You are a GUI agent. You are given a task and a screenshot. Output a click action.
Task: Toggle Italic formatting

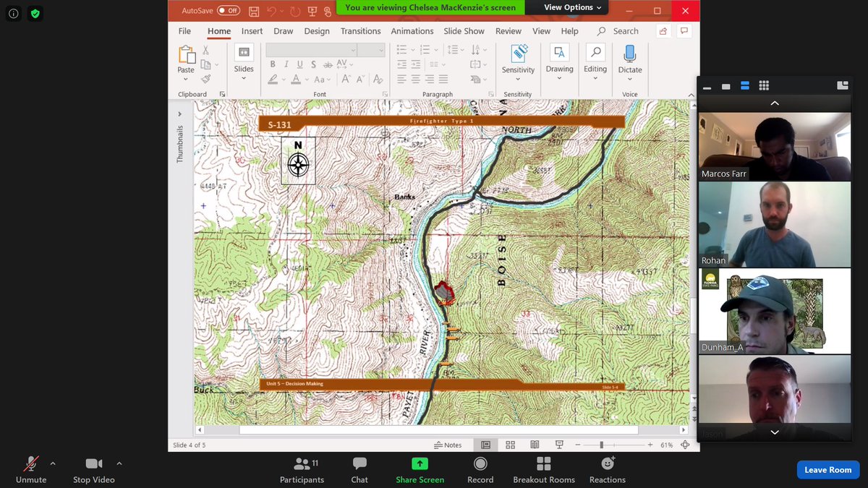285,64
